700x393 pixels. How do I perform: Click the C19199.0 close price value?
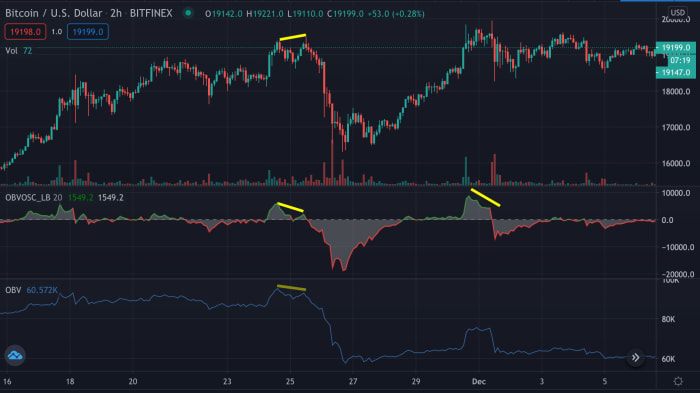[346, 14]
